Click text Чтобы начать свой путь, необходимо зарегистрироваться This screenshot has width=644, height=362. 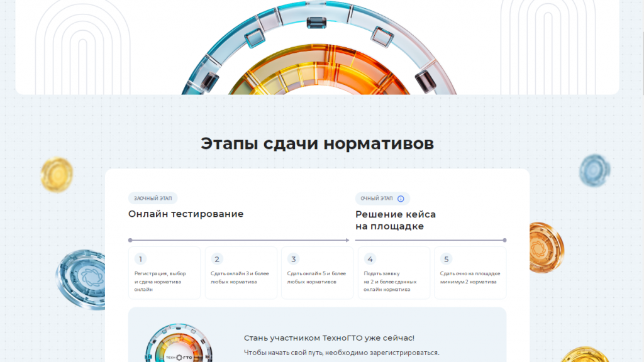[341, 353]
